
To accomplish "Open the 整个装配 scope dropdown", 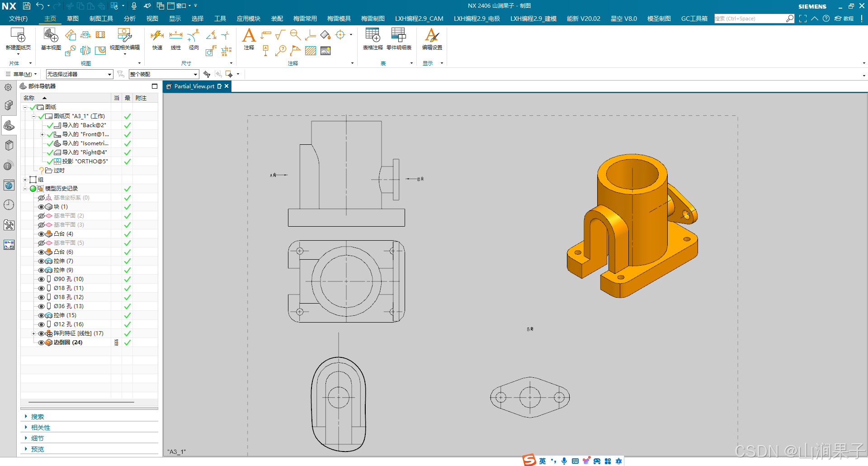I will pos(164,74).
